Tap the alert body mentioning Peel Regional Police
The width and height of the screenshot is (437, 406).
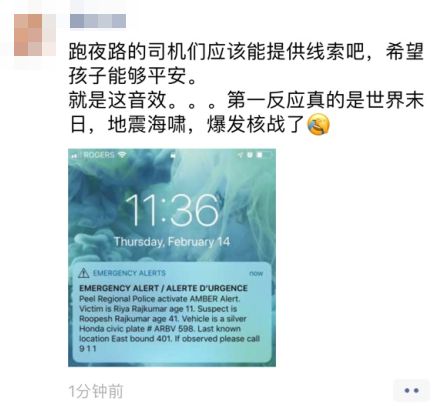(x=169, y=323)
